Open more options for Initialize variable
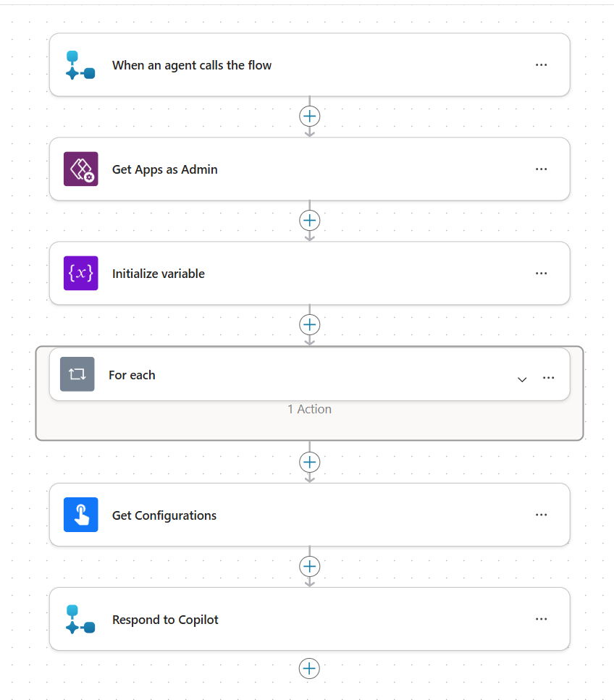 pyautogui.click(x=541, y=274)
